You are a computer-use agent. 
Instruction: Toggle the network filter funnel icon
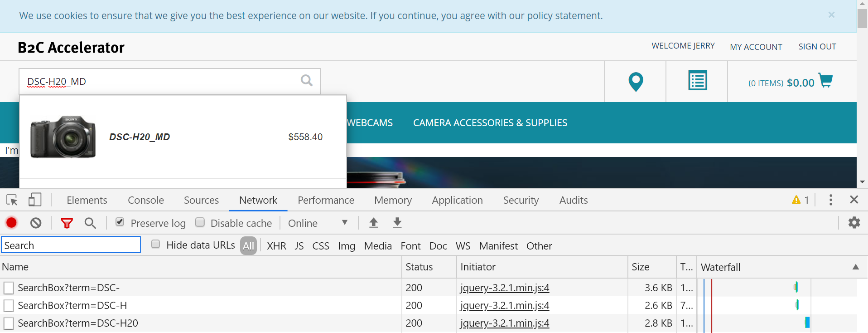pos(67,223)
